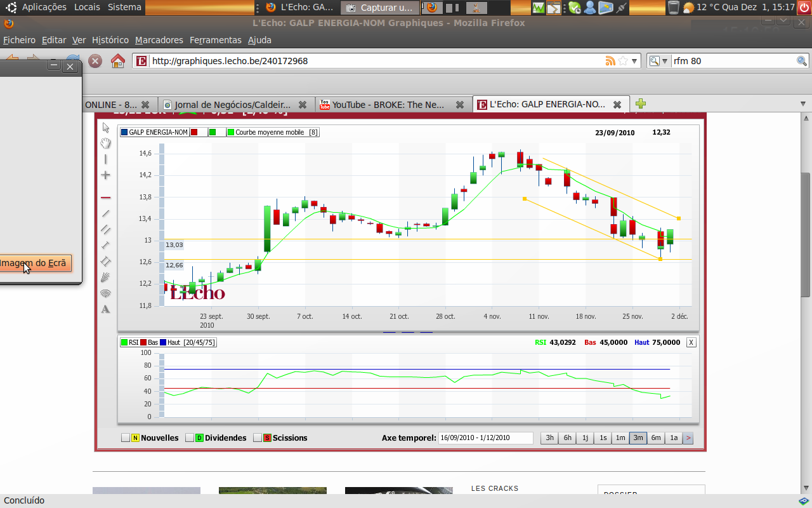Viewport: 812px width, 508px height.
Task: Select the parallel channel drawing tool
Action: 106,261
